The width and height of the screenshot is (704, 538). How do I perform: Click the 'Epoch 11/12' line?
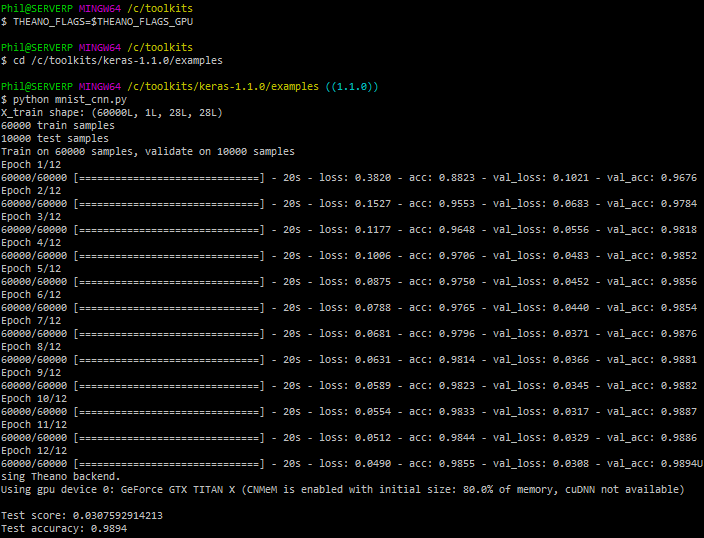(x=34, y=425)
